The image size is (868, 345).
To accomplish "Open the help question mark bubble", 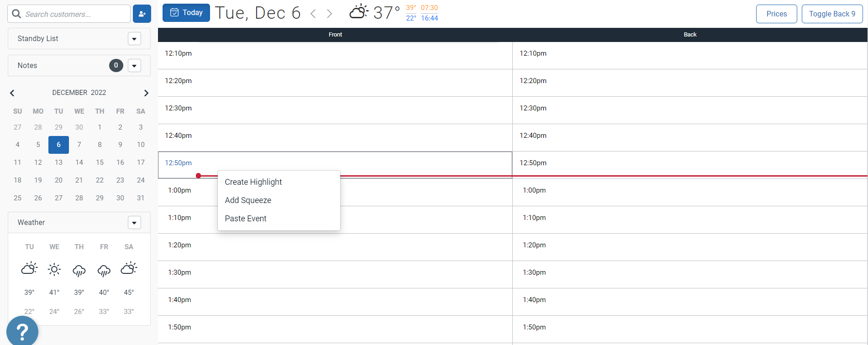I will coord(22,331).
